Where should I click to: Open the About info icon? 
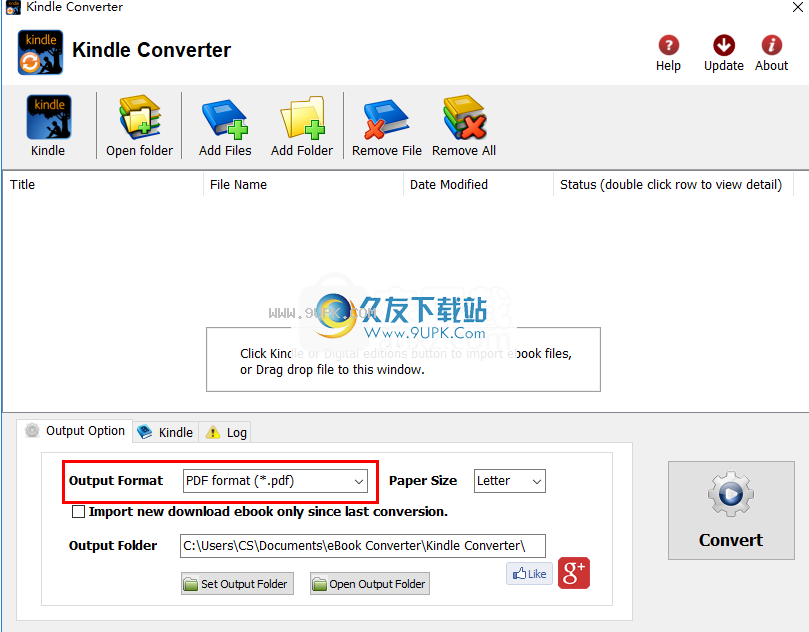click(x=771, y=53)
